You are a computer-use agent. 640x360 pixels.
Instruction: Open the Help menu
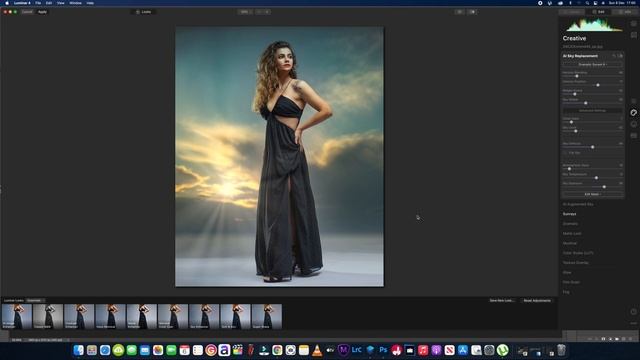[x=90, y=3]
